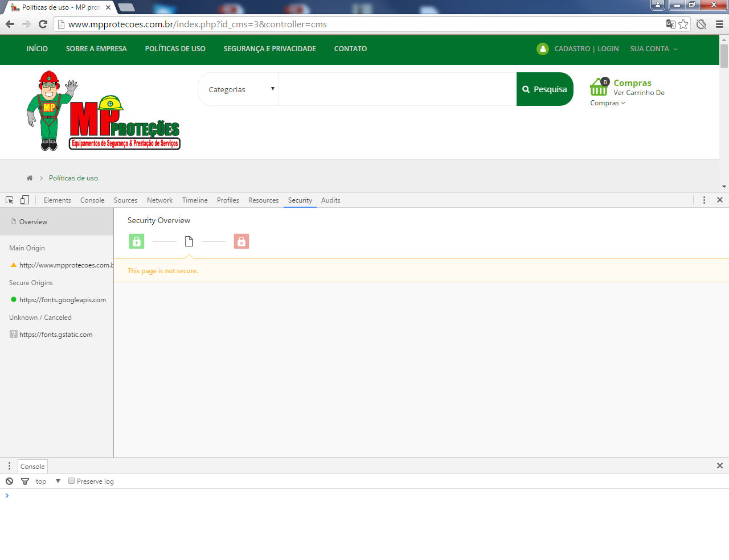Navigate to the CONTATO page
The height and width of the screenshot is (560, 729).
click(x=350, y=49)
